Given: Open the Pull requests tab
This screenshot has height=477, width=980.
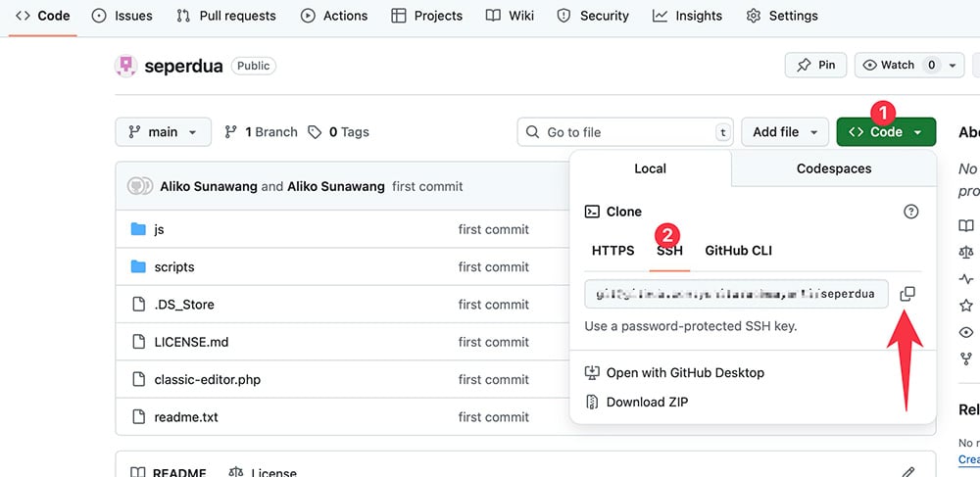Looking at the screenshot, I should 225,16.
